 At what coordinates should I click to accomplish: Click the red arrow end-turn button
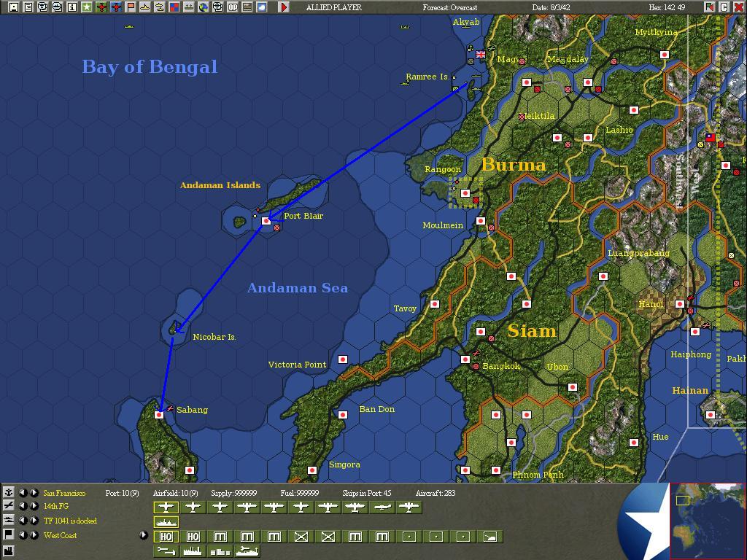pos(284,7)
